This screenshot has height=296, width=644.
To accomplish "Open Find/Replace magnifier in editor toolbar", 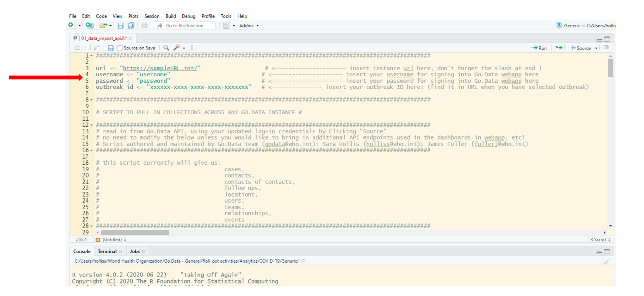I will tap(166, 48).
